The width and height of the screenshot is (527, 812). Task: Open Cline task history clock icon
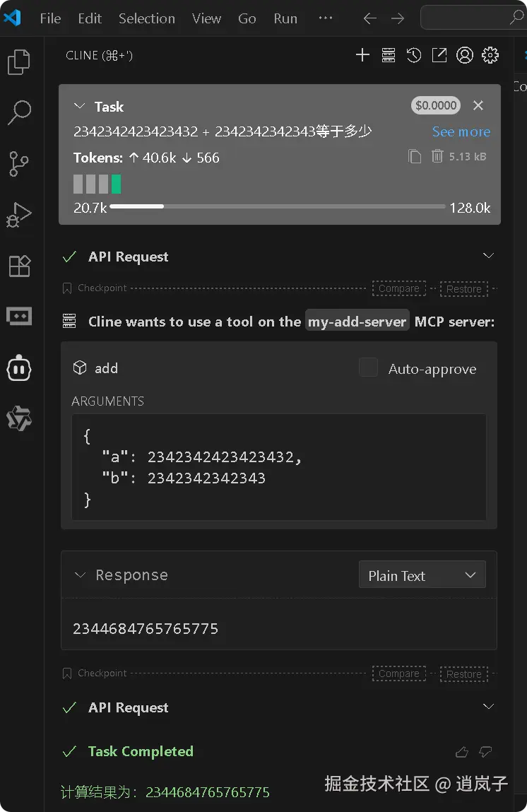tap(414, 55)
